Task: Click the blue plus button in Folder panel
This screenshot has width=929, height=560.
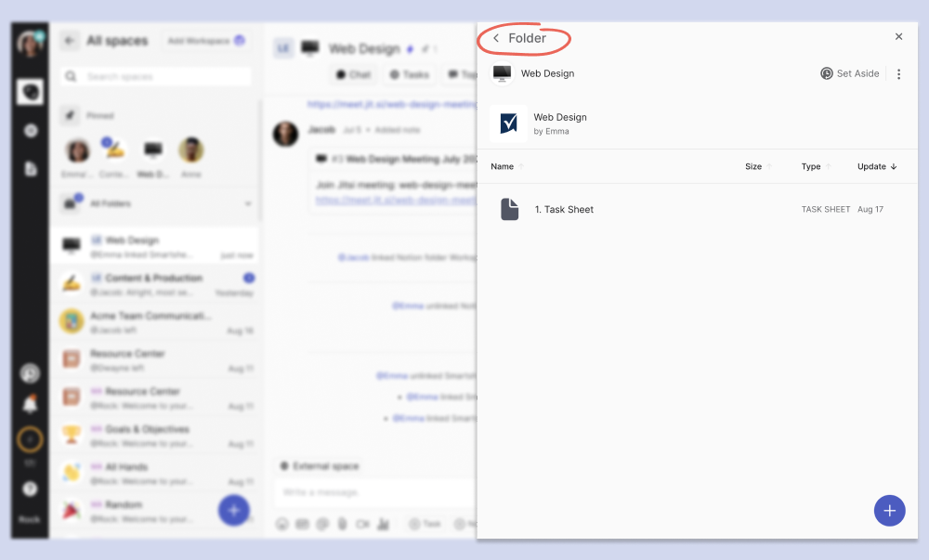Action: (889, 511)
